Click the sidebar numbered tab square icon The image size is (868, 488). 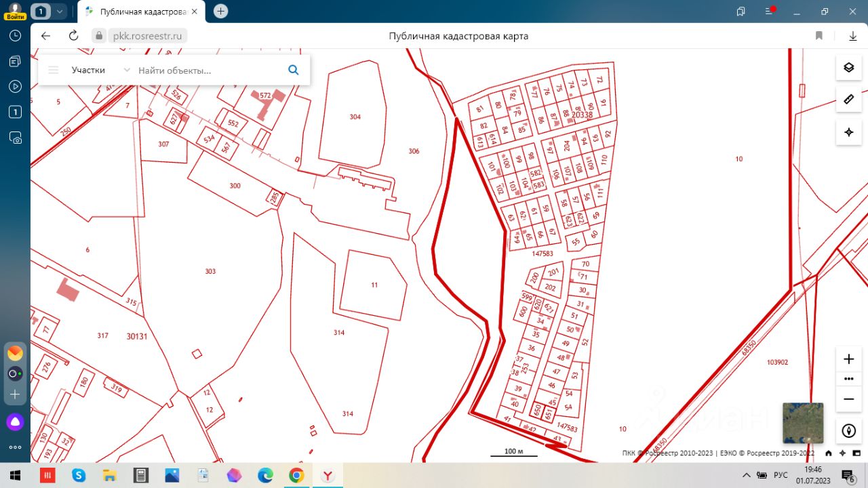15,112
